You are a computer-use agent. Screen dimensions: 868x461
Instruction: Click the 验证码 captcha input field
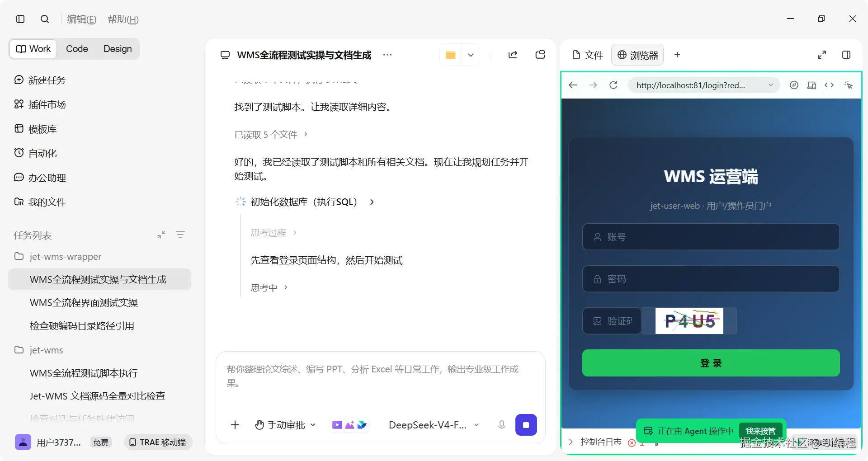coord(612,321)
